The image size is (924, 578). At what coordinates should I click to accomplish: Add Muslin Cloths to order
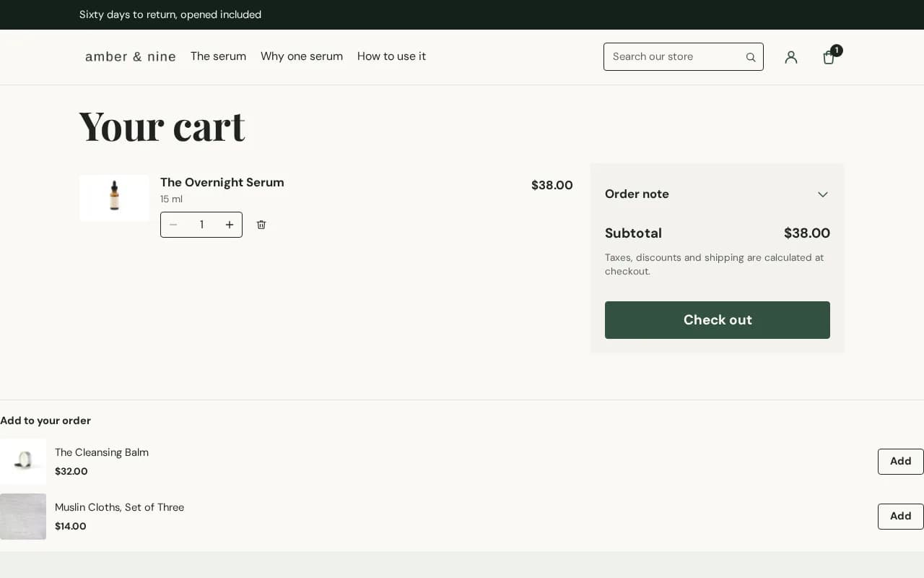(x=900, y=517)
